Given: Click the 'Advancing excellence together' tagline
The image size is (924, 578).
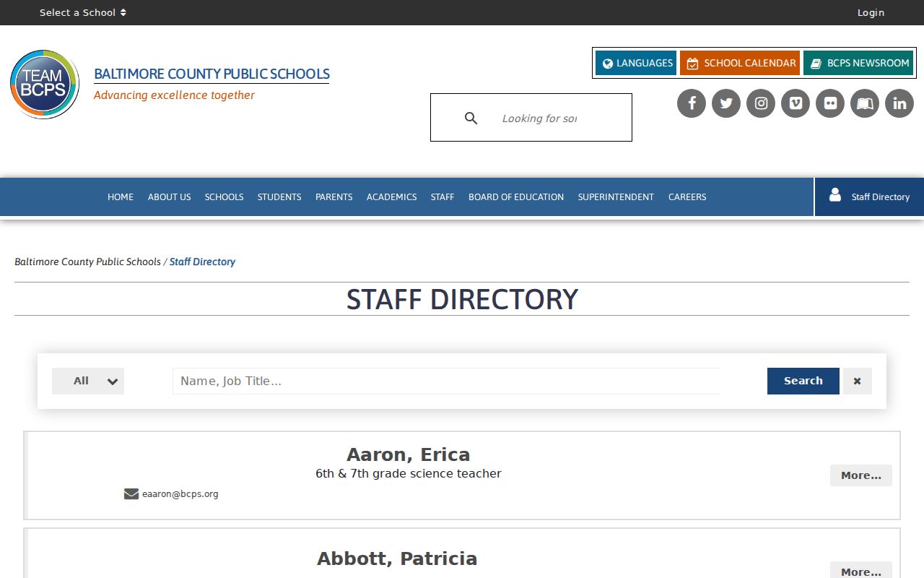Looking at the screenshot, I should coord(174,95).
